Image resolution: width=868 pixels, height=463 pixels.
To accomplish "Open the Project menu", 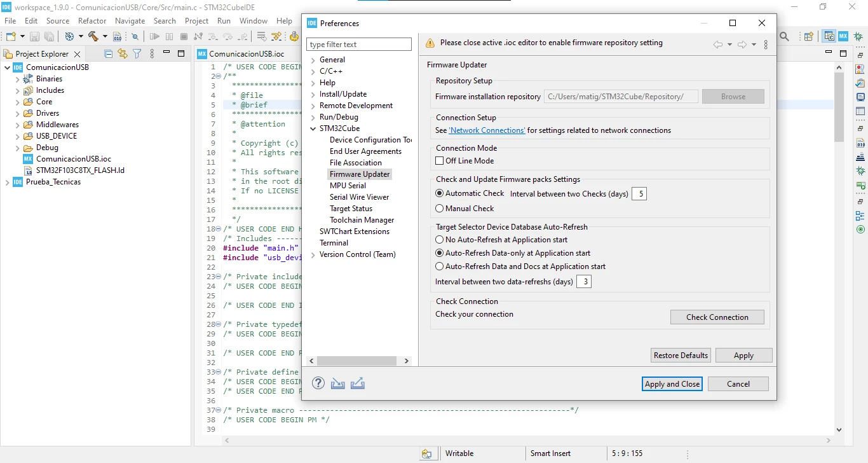I will (x=196, y=20).
